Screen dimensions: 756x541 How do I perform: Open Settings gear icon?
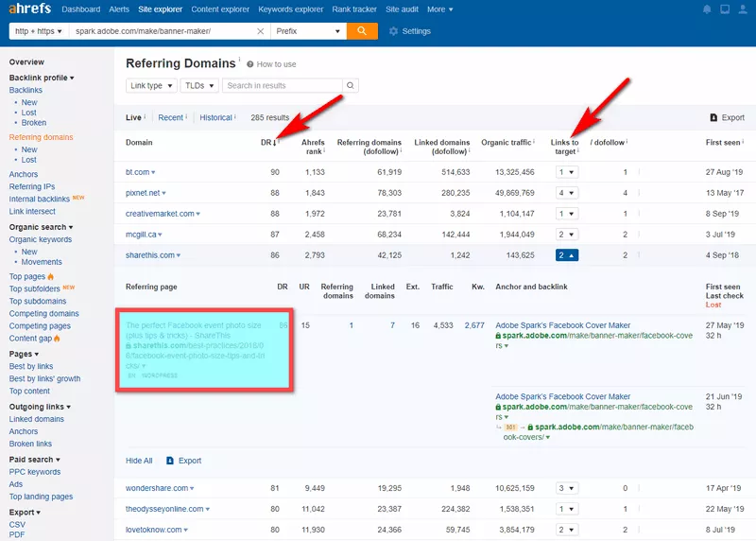[393, 31]
